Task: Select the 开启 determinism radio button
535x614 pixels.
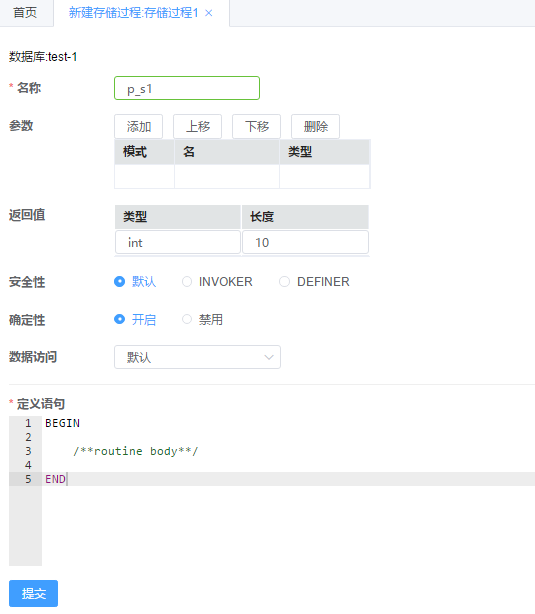Action: (119, 320)
